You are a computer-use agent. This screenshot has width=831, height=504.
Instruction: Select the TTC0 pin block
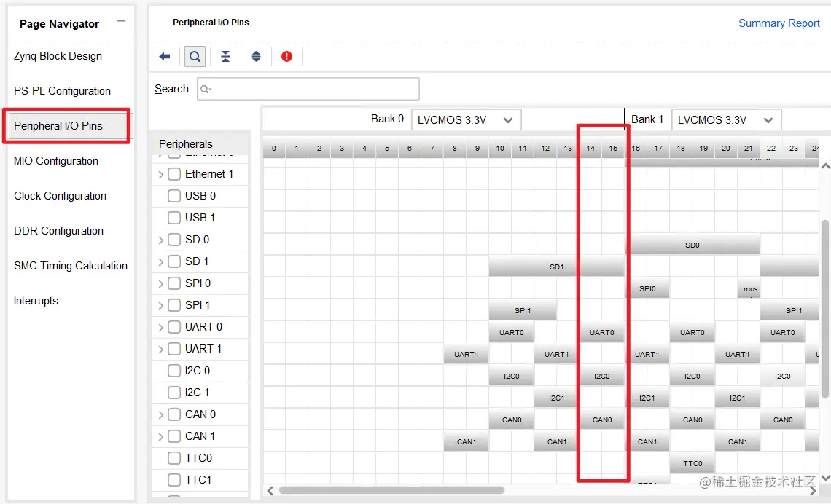pyautogui.click(x=692, y=463)
